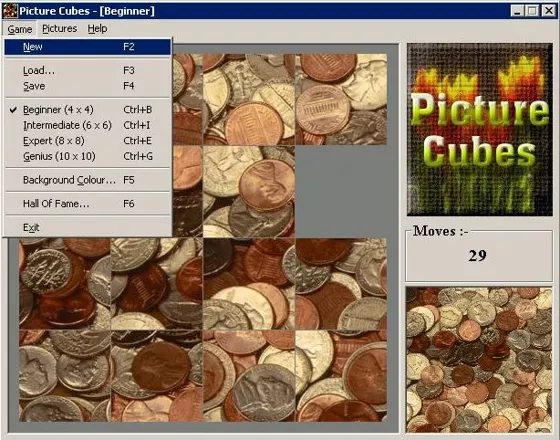Click the third-row rightmost puzzle tile
Screen dimensions: 560x440
(341, 284)
